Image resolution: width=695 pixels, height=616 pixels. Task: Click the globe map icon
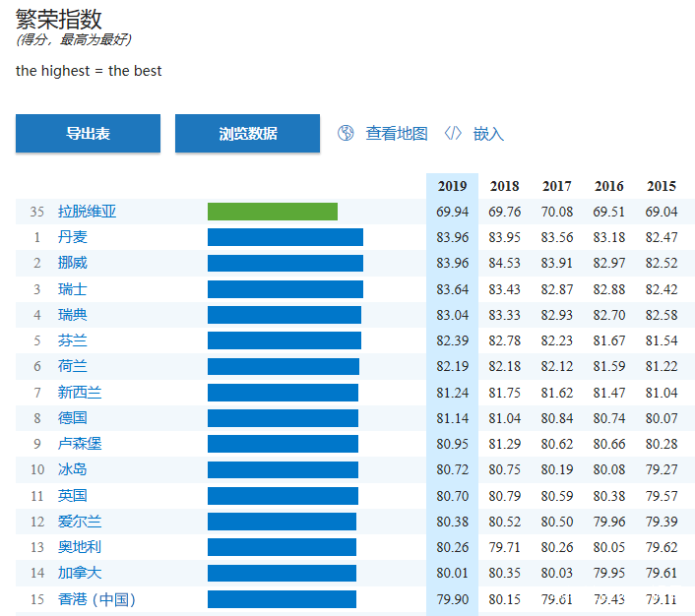[x=346, y=133]
